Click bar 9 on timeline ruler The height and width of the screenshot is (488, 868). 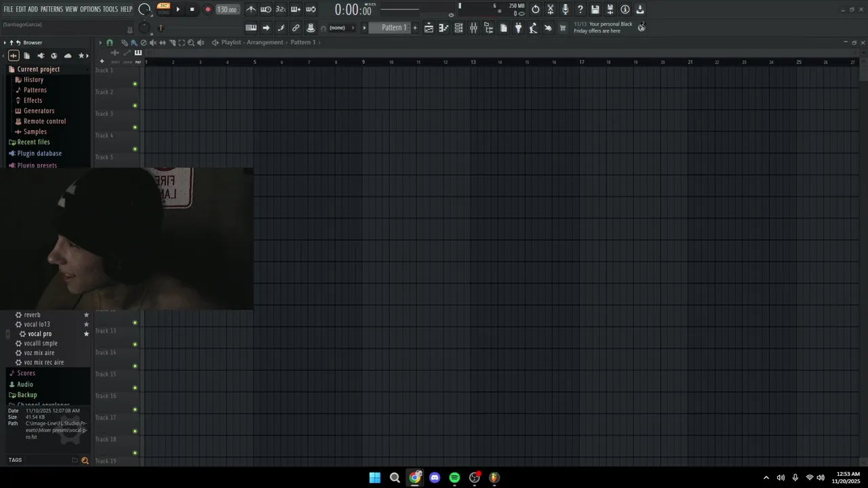(363, 62)
